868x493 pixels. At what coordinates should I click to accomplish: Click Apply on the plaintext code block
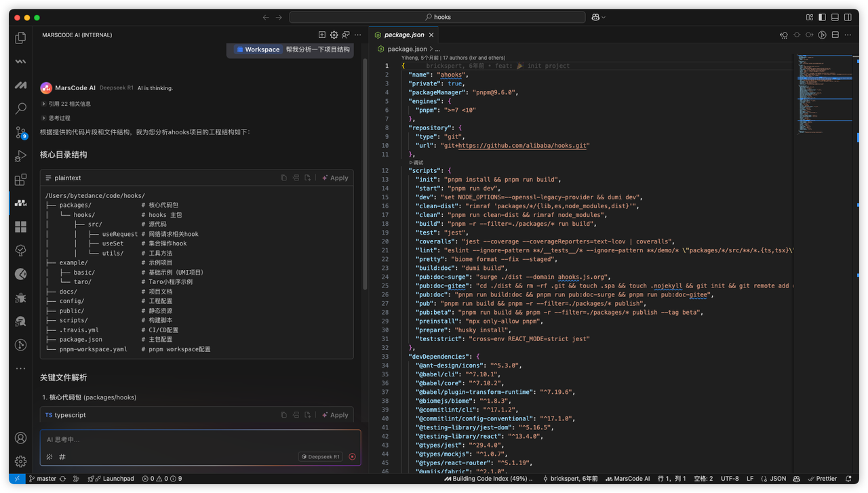tap(335, 178)
